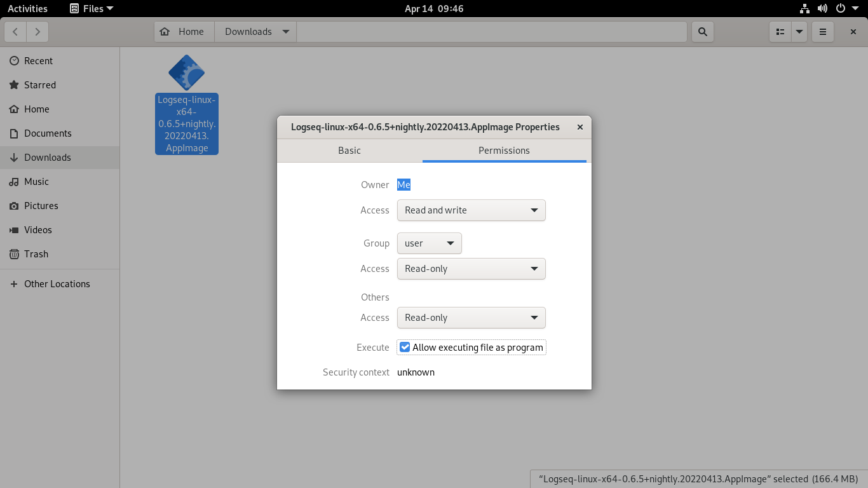868x488 pixels.
Task: Open Others access Read-only dropdown
Action: pyautogui.click(x=471, y=318)
